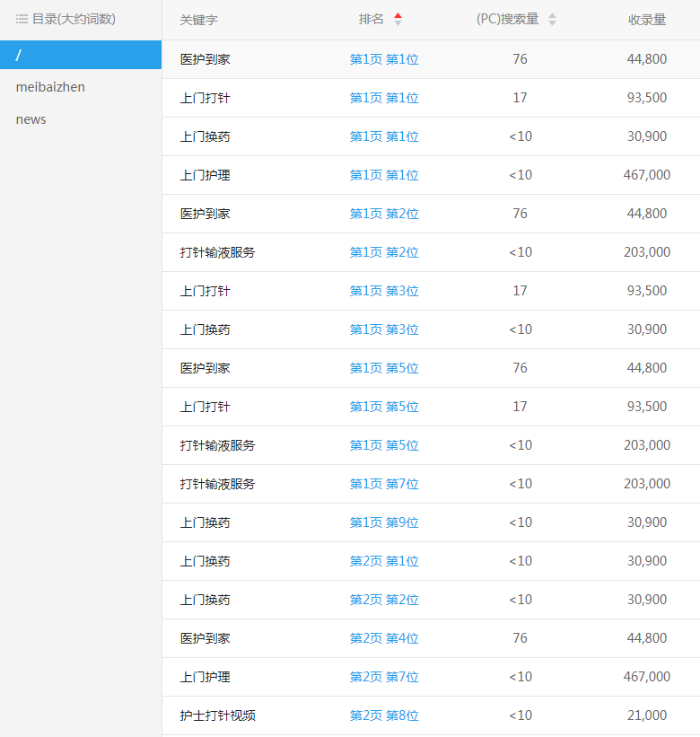Click 第1页 第3位 ranking for 上门打针
The height and width of the screenshot is (737, 700).
(384, 291)
